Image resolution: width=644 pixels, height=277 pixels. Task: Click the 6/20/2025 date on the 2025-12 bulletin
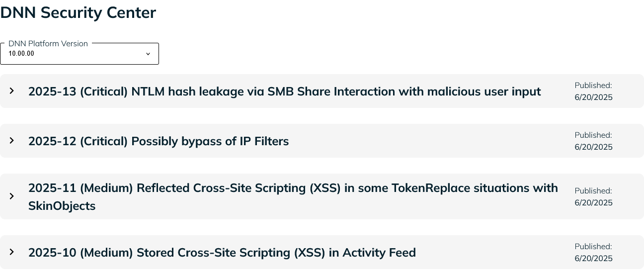pos(594,147)
